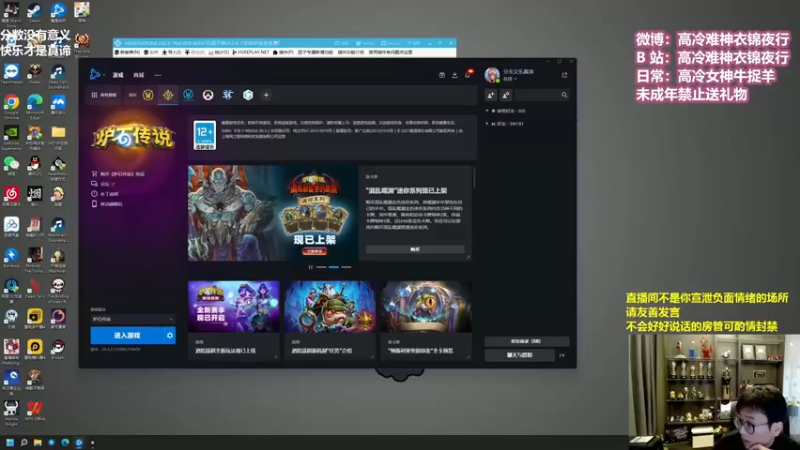Open the Battle.net logo menu
Viewport: 800px width, 450px height.
pos(95,74)
